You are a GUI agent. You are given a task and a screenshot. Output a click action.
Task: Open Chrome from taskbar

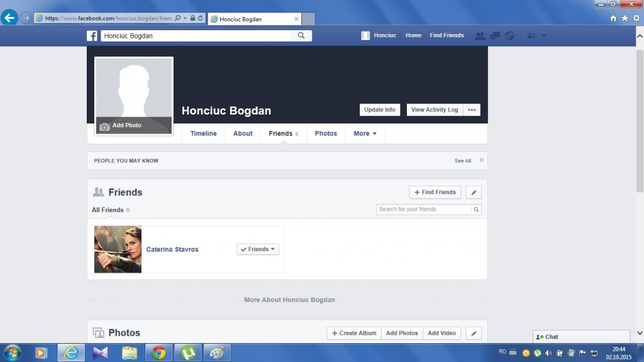point(159,353)
